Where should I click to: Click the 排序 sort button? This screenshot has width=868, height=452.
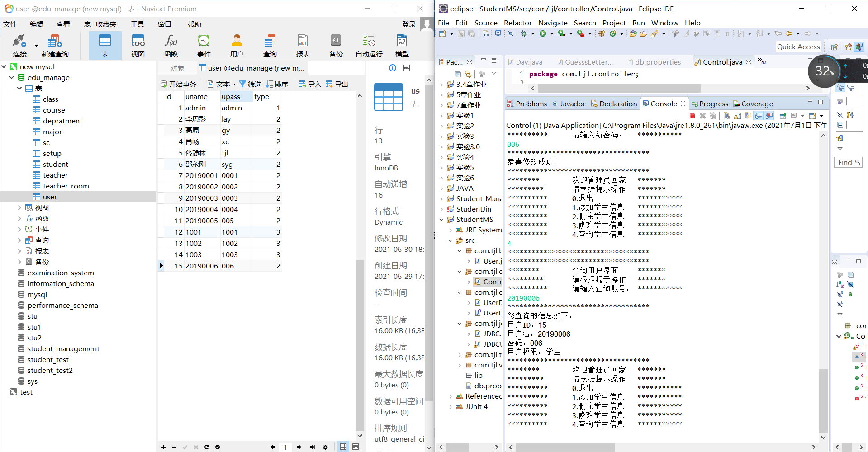(x=277, y=84)
